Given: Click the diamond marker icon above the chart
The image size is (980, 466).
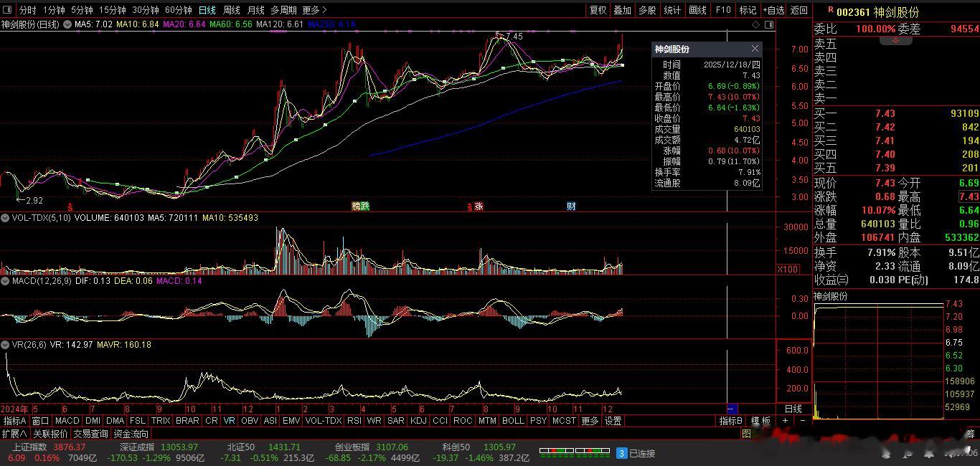Looking at the screenshot, I should (756, 24).
